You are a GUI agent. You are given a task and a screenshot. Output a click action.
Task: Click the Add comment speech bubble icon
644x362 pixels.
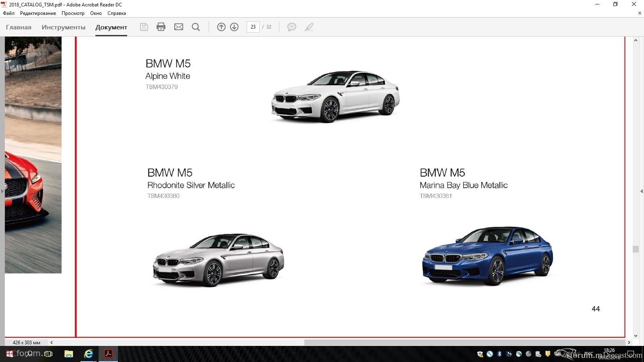[292, 27]
